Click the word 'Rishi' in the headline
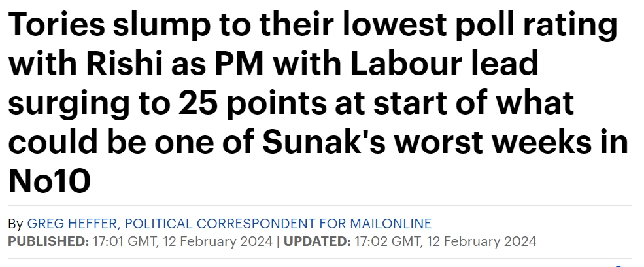Image resolution: width=644 pixels, height=267 pixels. 124,63
